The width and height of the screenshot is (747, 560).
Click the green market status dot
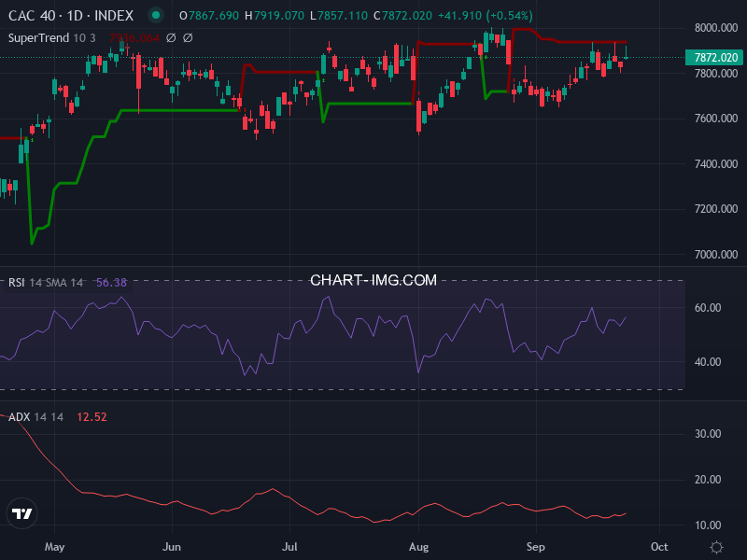coord(156,16)
